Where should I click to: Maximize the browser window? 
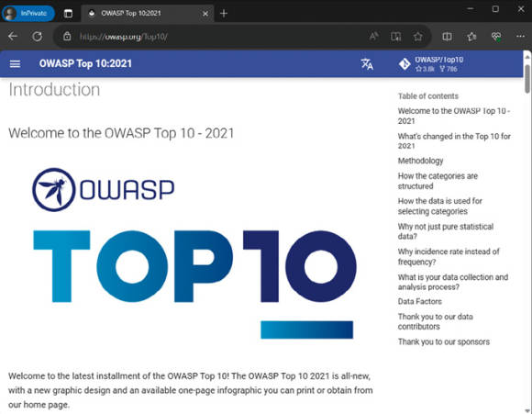coord(495,9)
